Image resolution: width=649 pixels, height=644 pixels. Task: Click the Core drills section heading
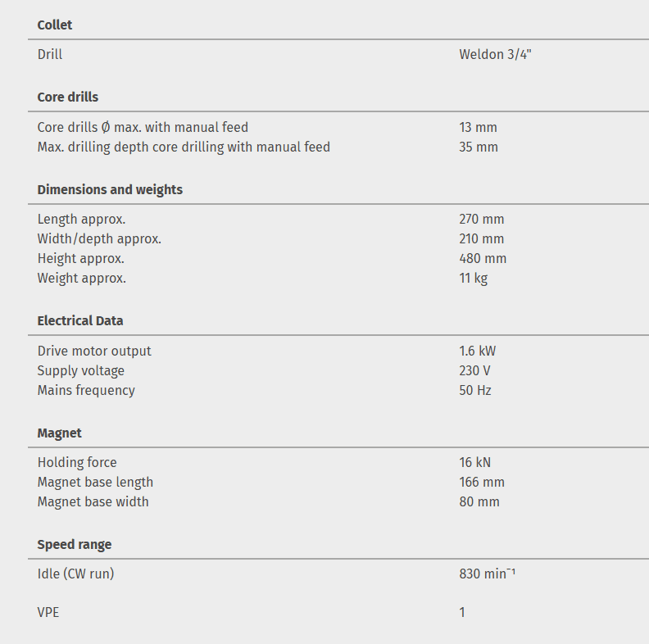point(67,97)
